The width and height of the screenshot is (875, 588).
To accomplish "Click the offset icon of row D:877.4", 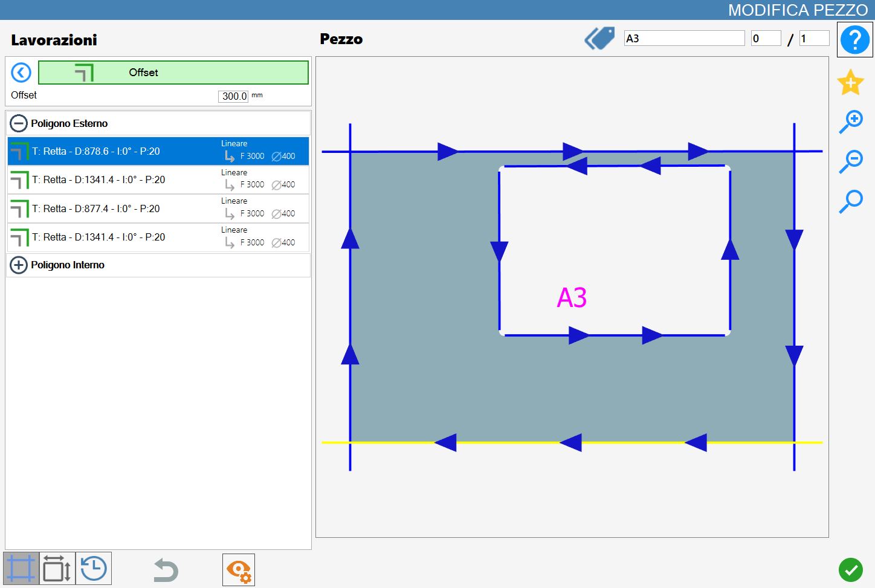I will click(19, 208).
